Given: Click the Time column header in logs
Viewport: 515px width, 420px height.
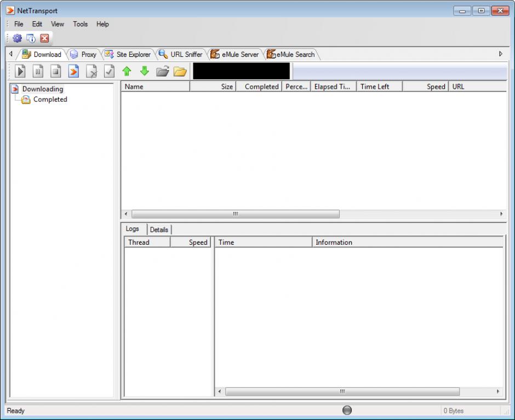Looking at the screenshot, I should (263, 243).
